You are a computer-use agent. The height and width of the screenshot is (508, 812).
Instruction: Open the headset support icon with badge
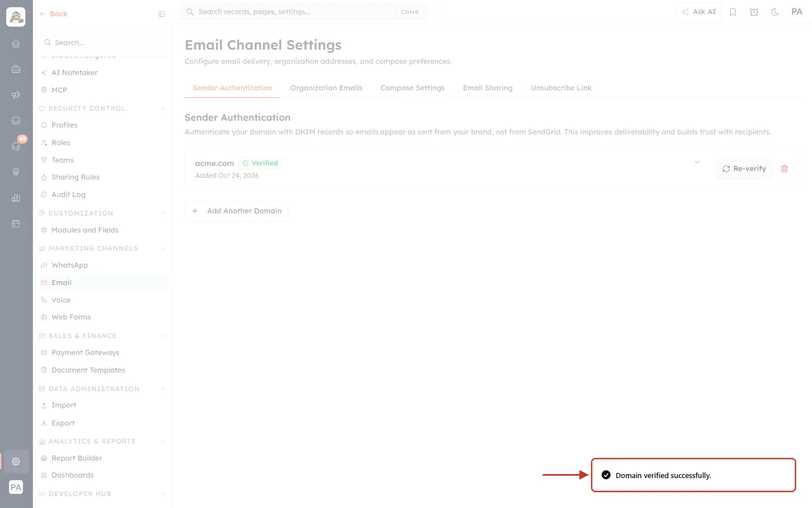(16, 146)
